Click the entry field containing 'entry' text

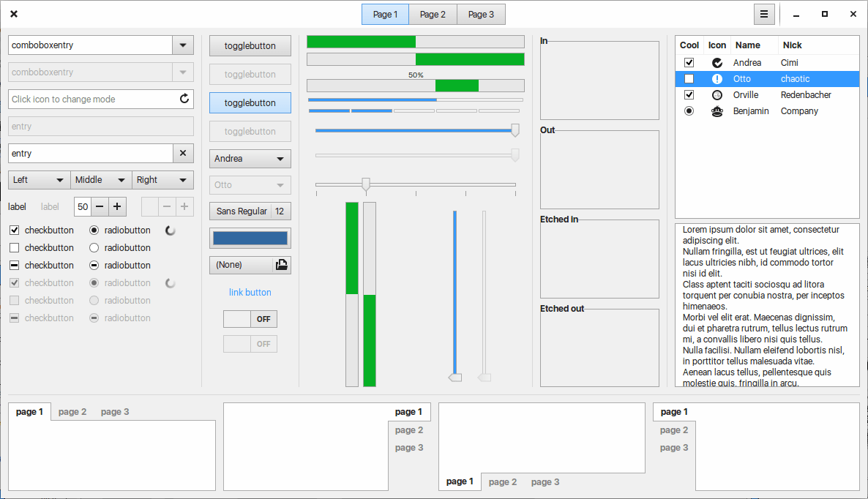click(x=91, y=153)
